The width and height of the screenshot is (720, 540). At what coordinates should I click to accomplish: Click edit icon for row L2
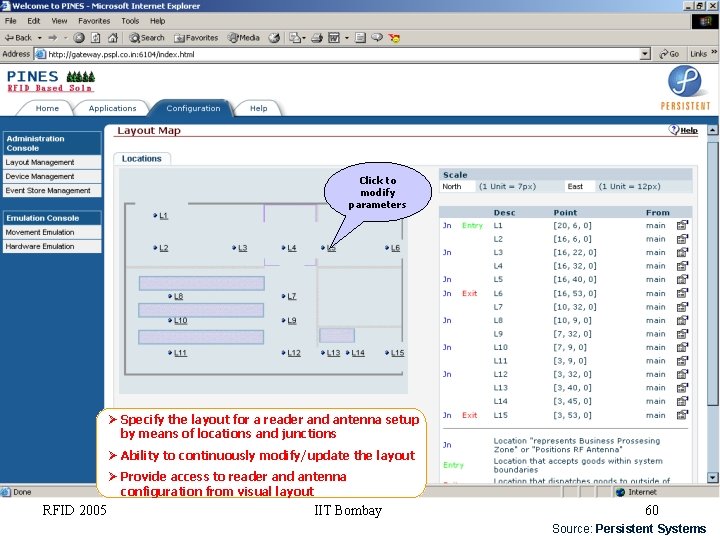coord(682,239)
